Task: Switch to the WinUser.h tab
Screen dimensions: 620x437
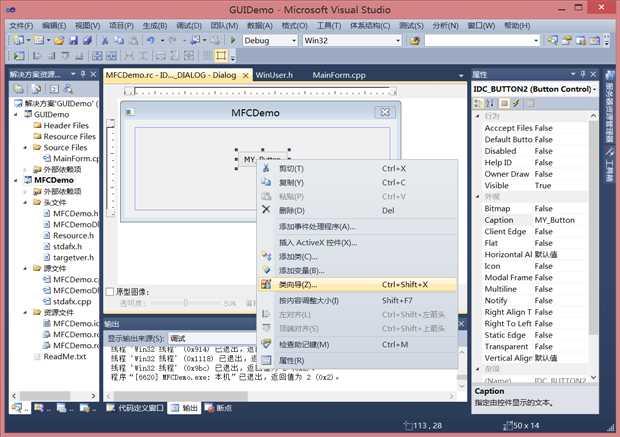Action: click(x=274, y=75)
